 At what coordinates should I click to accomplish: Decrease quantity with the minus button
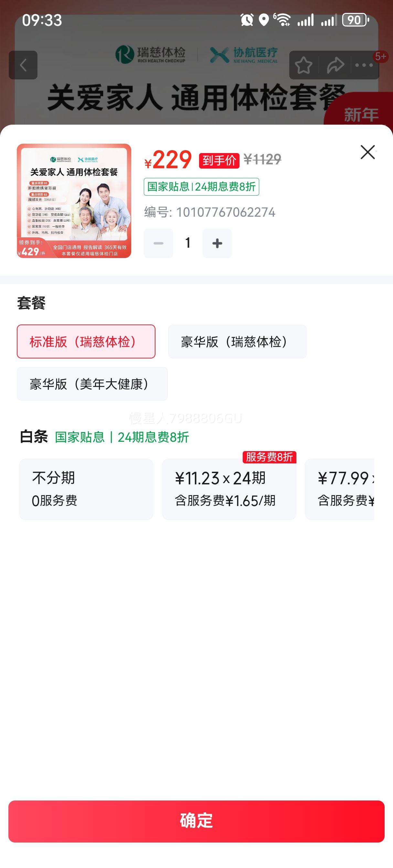coord(158,243)
